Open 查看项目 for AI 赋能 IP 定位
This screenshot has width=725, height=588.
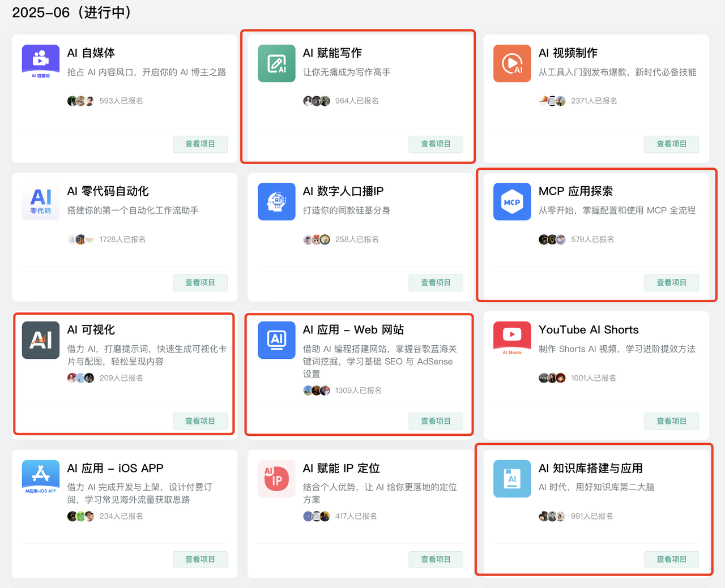(436, 560)
